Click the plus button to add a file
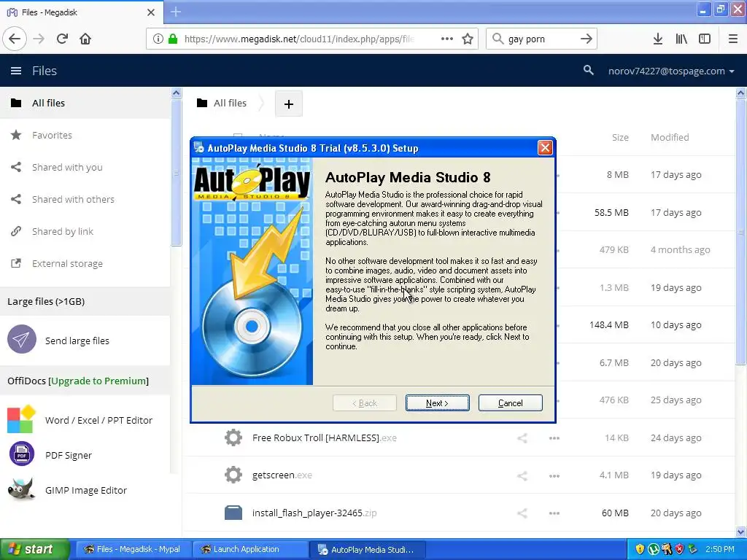747x560 pixels. pyautogui.click(x=289, y=104)
